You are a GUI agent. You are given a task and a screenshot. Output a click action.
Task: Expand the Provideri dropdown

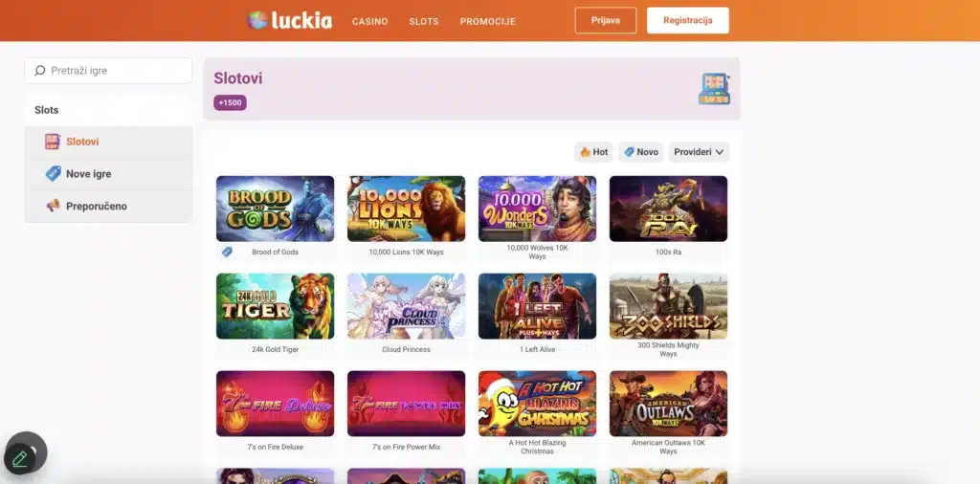coord(699,152)
